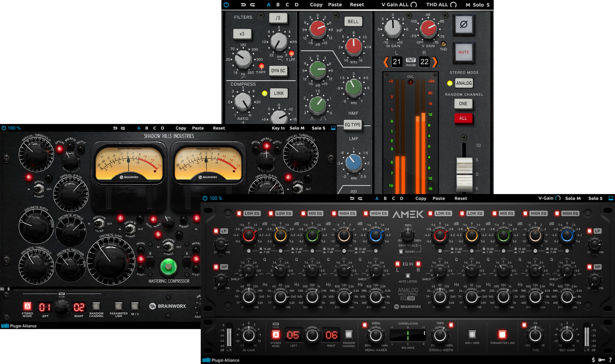Click left VU meter on Shadow Hills
The image size is (615, 364).
point(130,163)
